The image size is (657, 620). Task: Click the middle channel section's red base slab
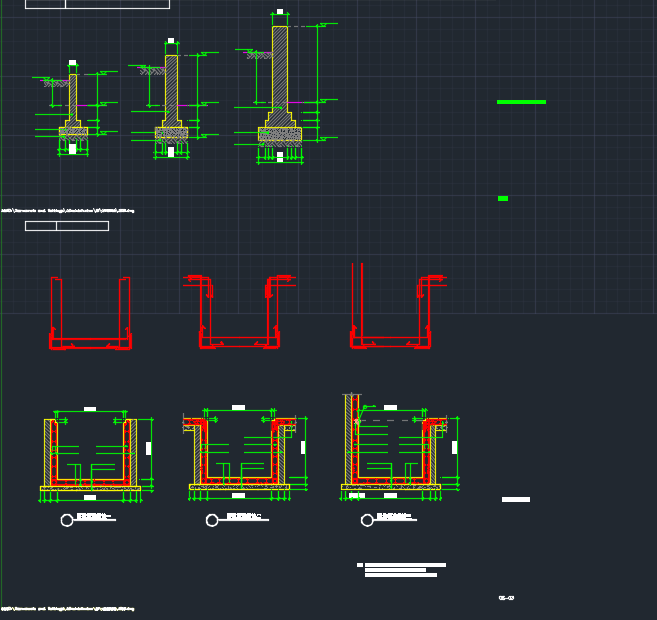240,481
